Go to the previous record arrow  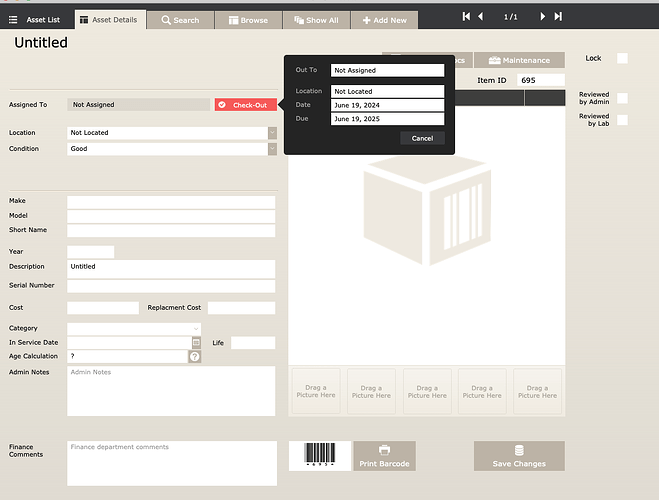pyautogui.click(x=481, y=17)
